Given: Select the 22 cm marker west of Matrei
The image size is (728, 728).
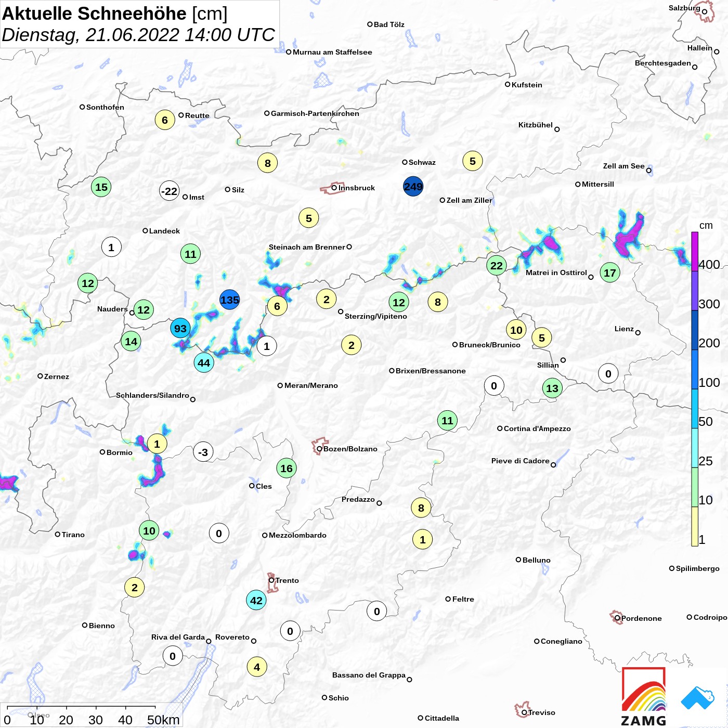Looking at the screenshot, I should pos(497,266).
